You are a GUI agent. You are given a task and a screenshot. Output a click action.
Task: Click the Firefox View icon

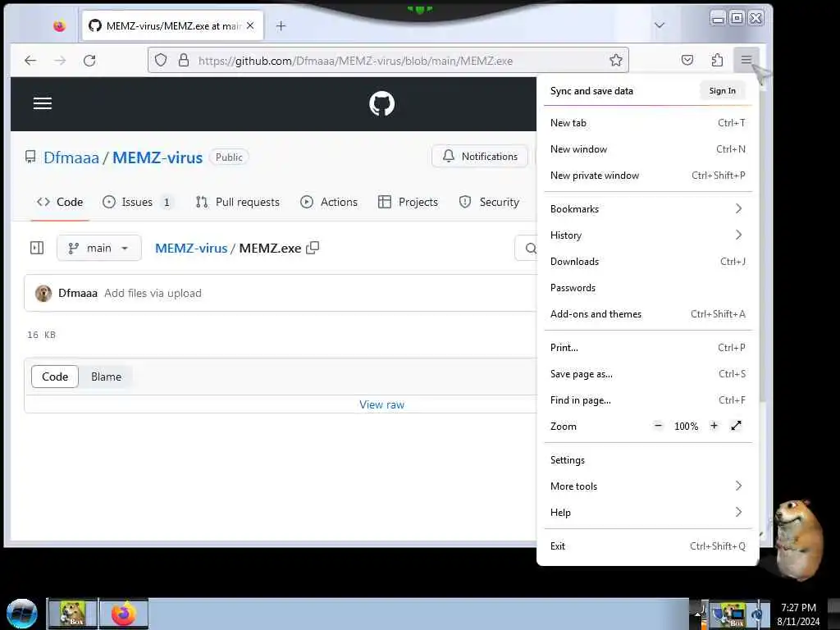(x=59, y=25)
